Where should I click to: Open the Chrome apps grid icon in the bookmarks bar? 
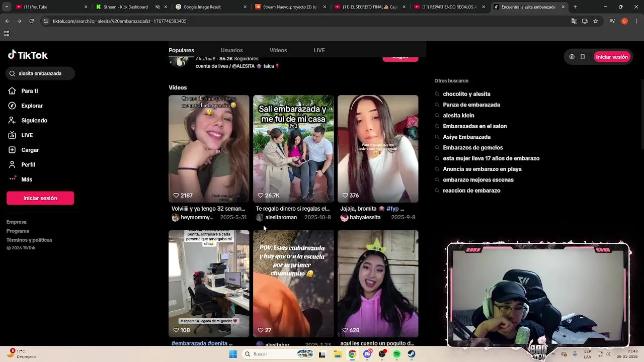[7, 34]
